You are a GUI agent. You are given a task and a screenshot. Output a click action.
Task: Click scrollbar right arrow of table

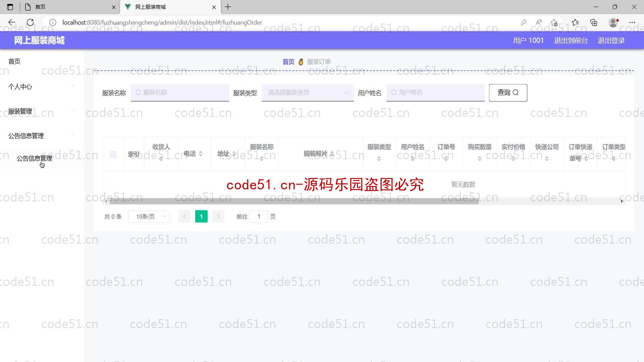click(x=622, y=201)
